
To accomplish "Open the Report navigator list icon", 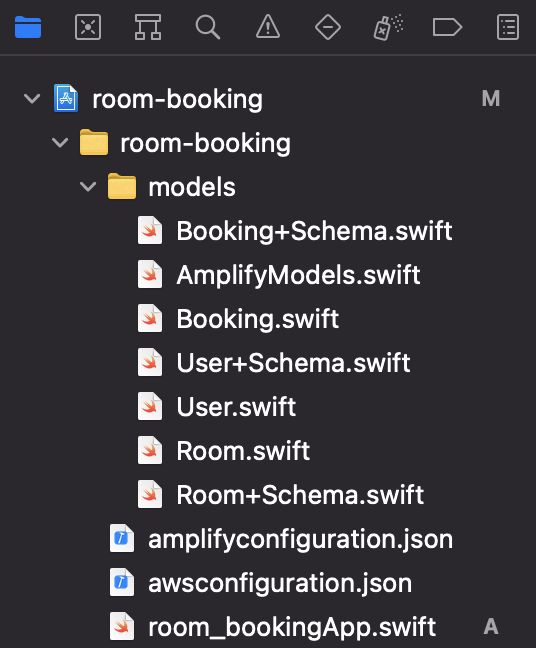I will click(x=508, y=27).
